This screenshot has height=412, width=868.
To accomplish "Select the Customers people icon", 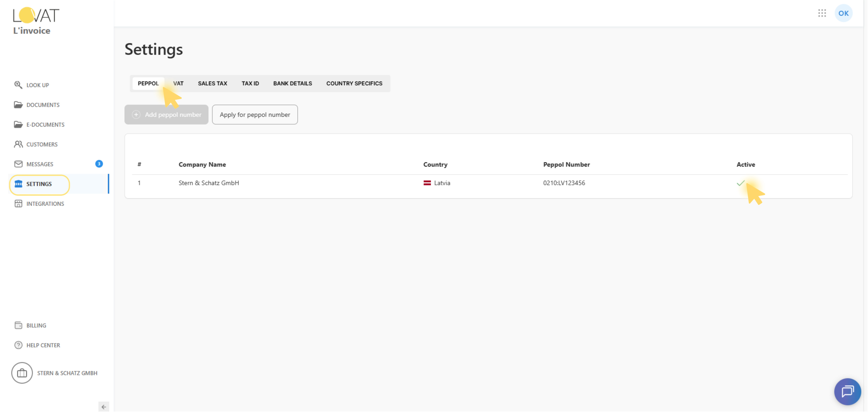I will tap(18, 144).
